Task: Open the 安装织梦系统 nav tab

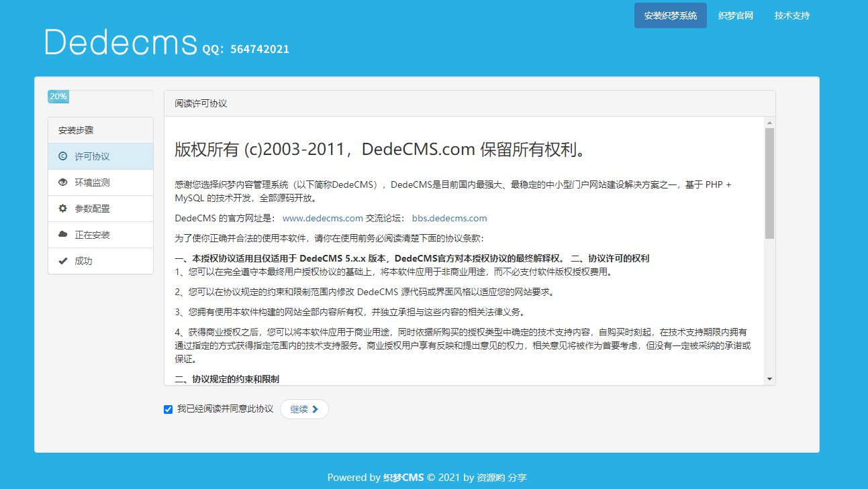Action: pos(671,15)
